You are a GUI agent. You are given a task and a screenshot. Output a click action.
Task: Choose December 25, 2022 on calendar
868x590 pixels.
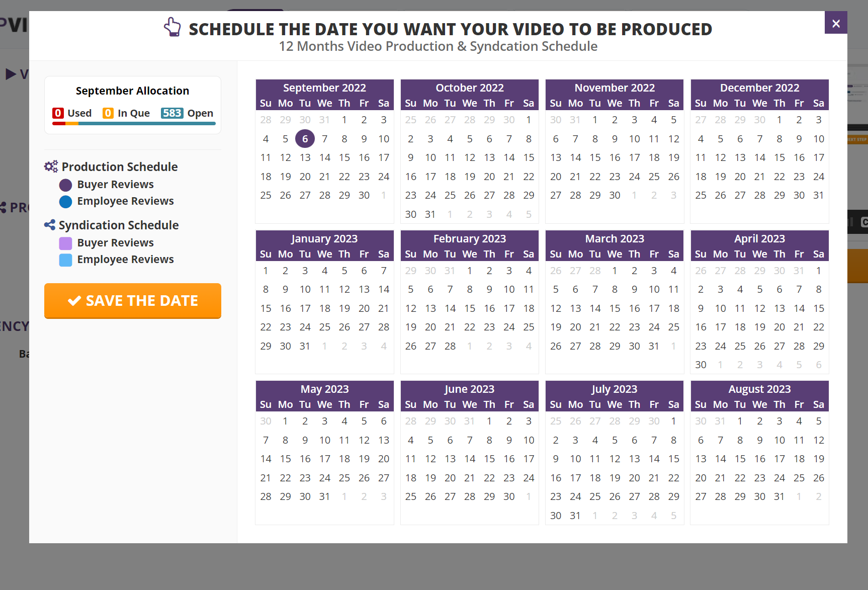[x=701, y=195]
